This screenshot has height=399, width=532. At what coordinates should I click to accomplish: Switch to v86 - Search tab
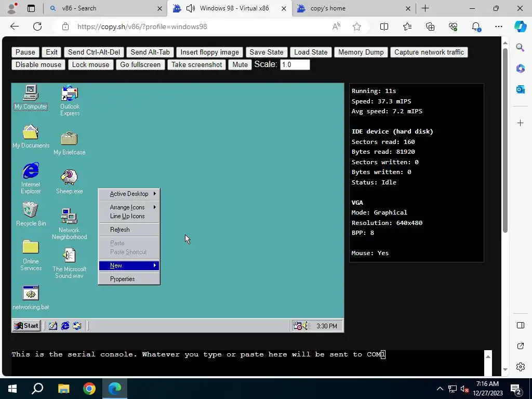(105, 8)
